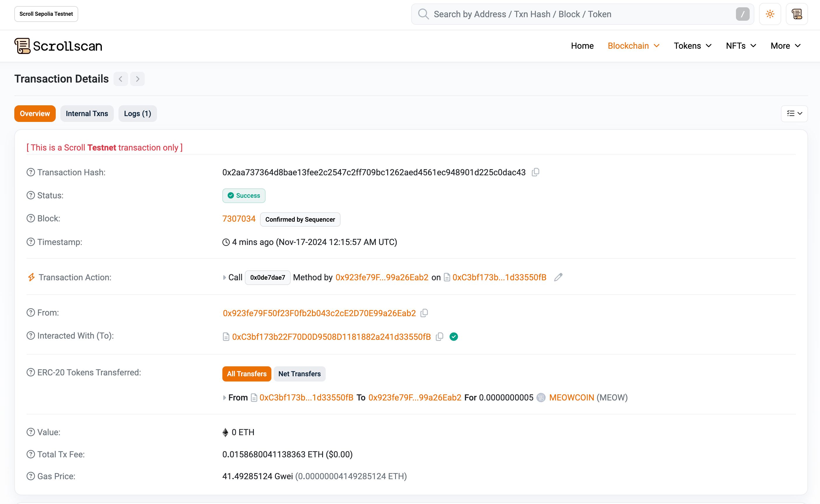
Task: Click previous transaction navigation arrow
Action: [121, 78]
